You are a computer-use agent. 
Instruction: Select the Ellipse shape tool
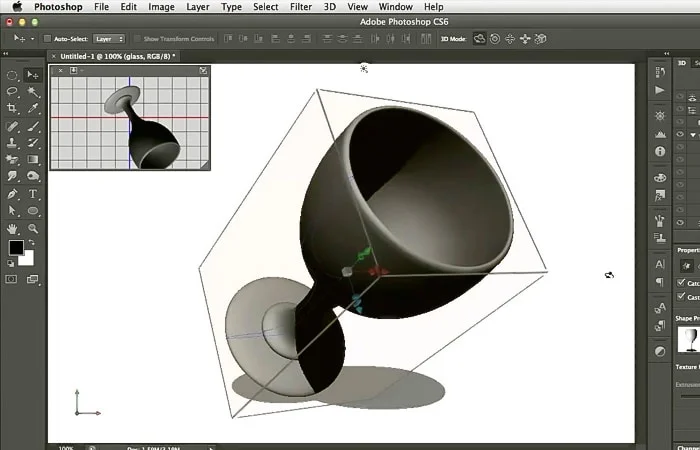coord(33,211)
